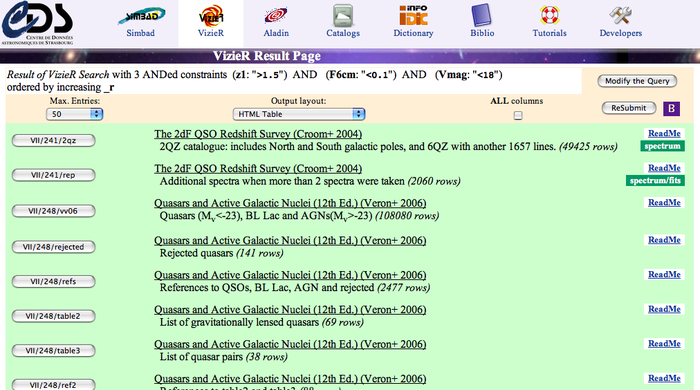Screen dimensions: 700x390
Task: Click the z1 ">1.5" constraint text
Action: click(260, 75)
